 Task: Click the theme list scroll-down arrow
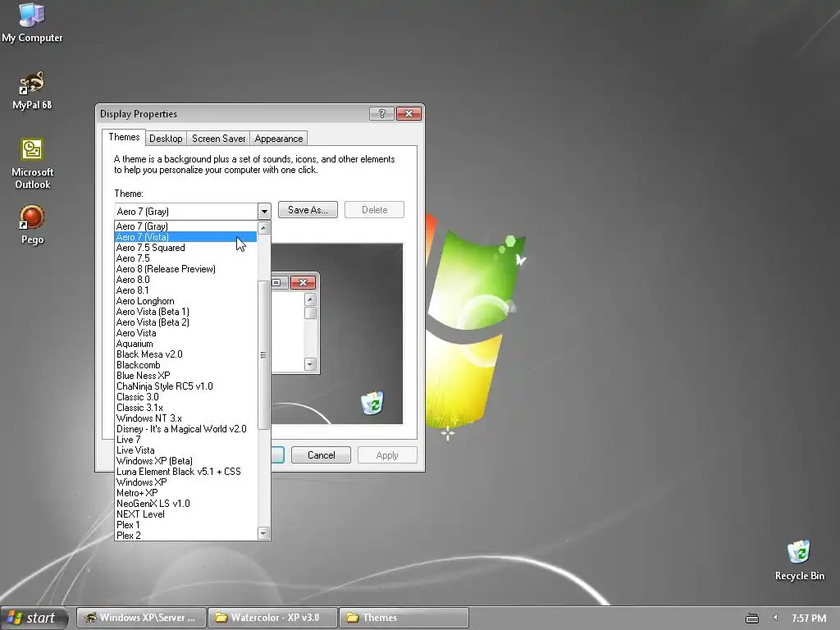[x=263, y=533]
